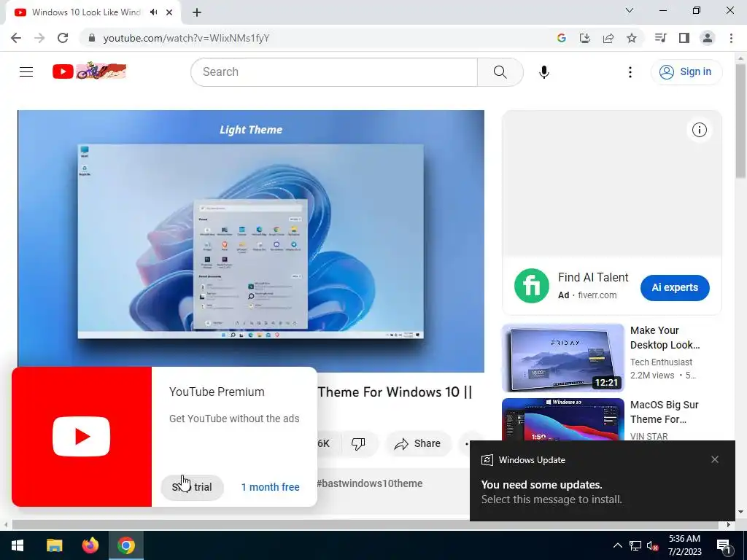This screenshot has width=747, height=560.
Task: Click the address bar URL
Action: [x=186, y=38]
